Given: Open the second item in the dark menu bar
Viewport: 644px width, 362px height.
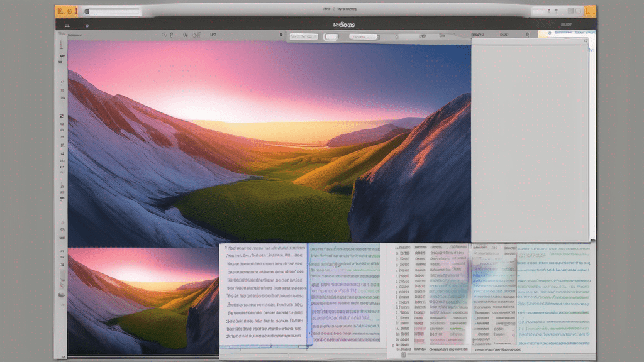Looking at the screenshot, I should point(87,25).
